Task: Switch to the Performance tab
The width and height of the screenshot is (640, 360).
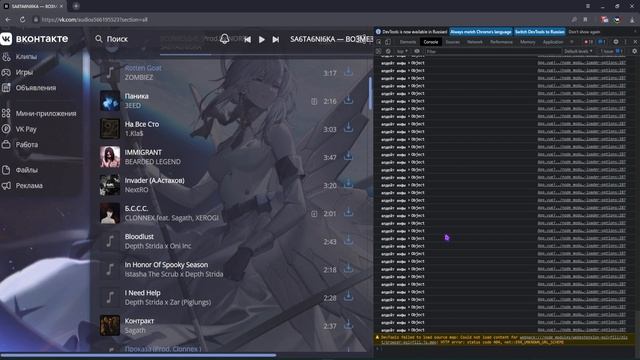Action: pos(501,42)
